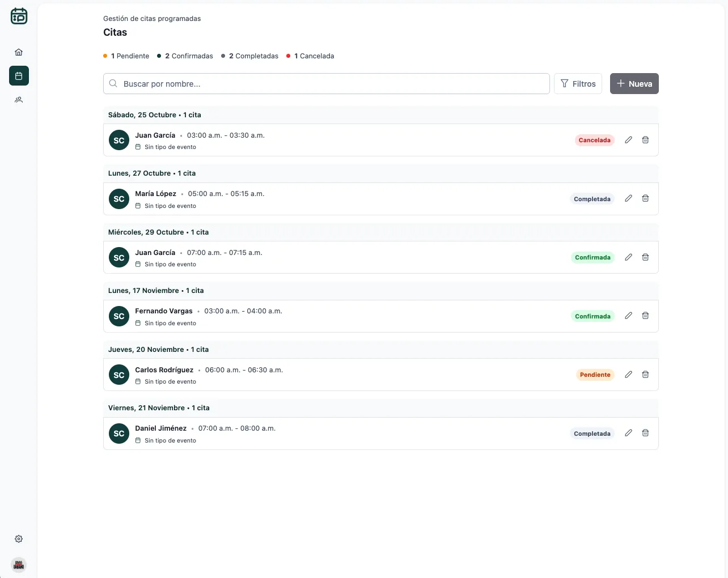Screen dimensions: 728x578
Task: Click the SC avatar beside María López
Action: (119, 199)
